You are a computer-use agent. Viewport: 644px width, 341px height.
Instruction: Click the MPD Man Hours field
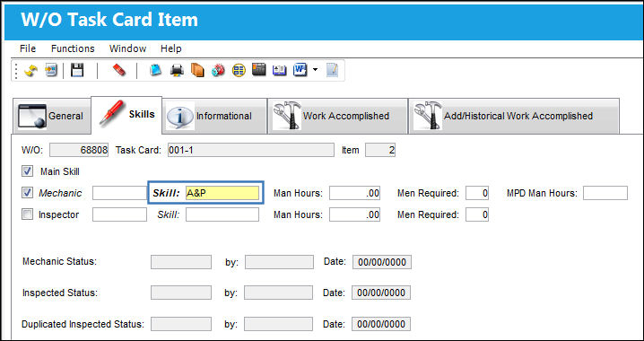(x=605, y=193)
